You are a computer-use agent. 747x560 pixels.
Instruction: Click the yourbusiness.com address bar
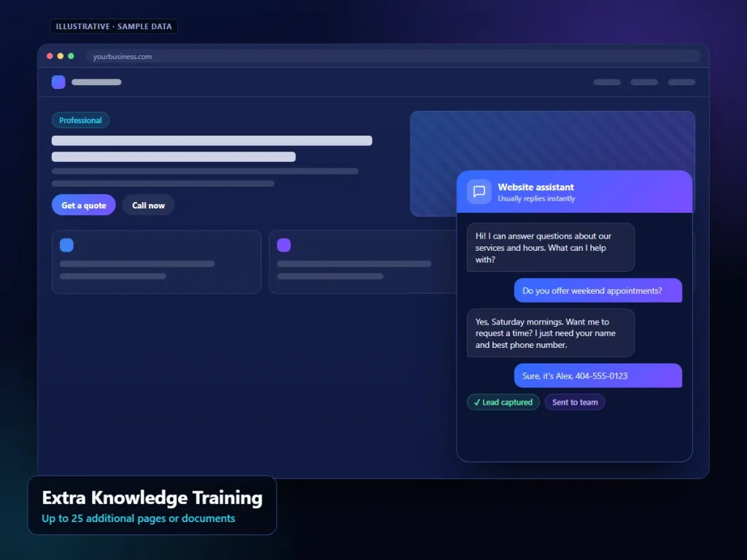point(393,56)
